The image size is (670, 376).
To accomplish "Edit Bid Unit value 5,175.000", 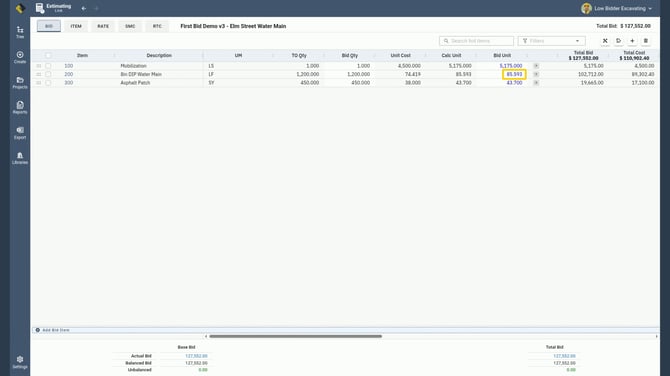I will [x=511, y=66].
